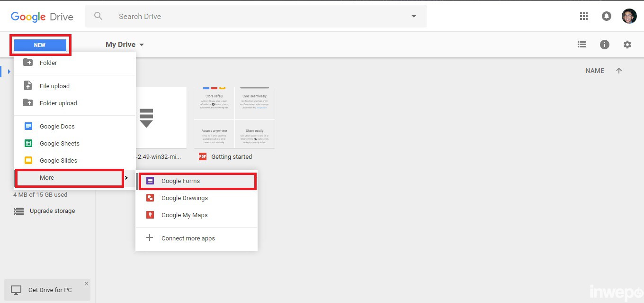Switch to list view icon

[582, 45]
